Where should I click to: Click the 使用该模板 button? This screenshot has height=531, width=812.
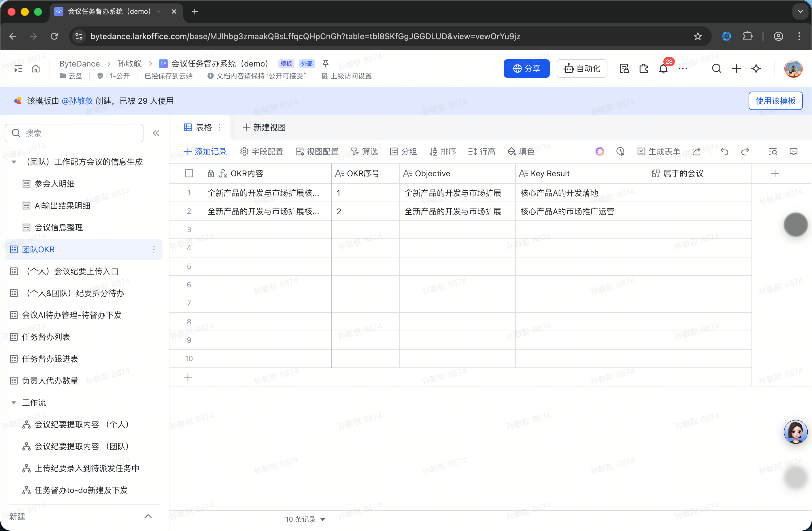[x=775, y=100]
